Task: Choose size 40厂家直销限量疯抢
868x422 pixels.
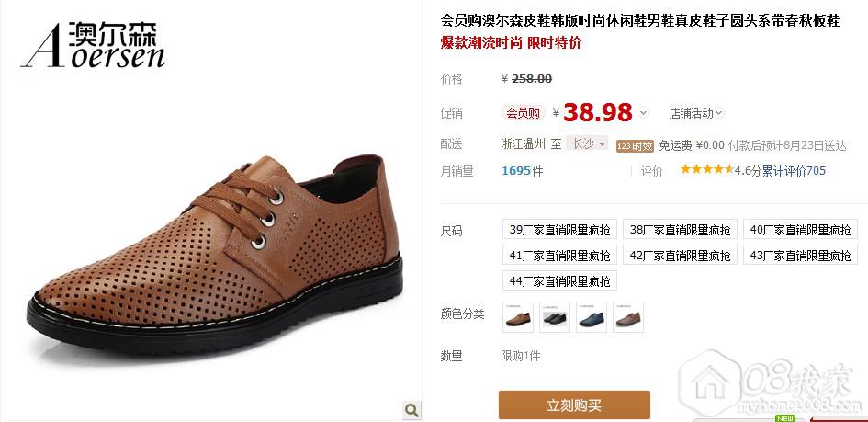Action: tap(800, 229)
